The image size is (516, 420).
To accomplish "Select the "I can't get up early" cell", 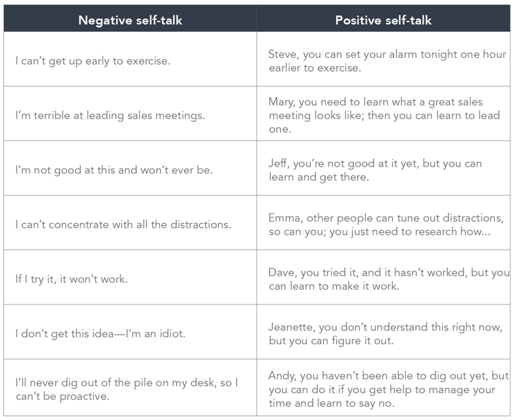I will point(93,61).
